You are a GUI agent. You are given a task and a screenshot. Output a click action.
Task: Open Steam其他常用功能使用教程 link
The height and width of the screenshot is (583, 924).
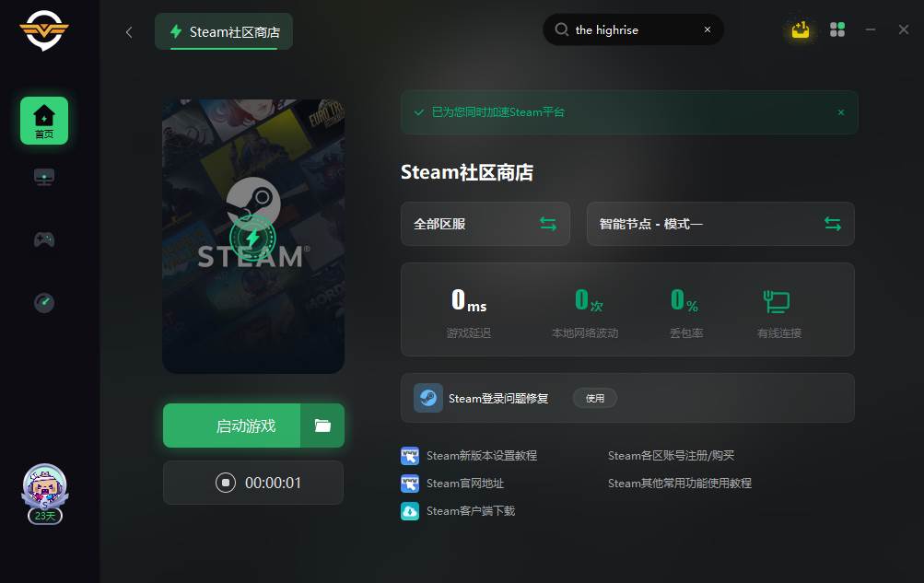tap(680, 484)
